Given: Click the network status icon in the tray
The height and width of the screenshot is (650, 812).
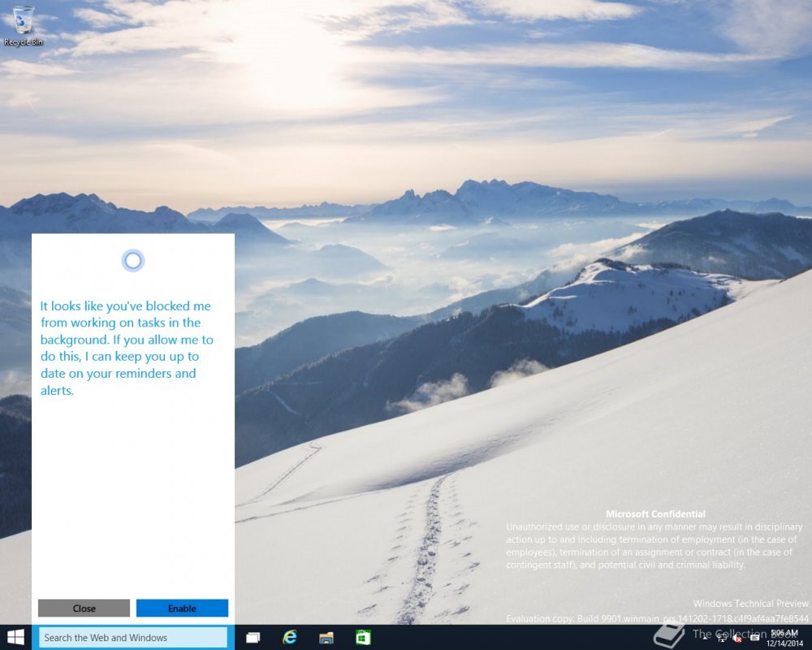Looking at the screenshot, I should click(723, 639).
